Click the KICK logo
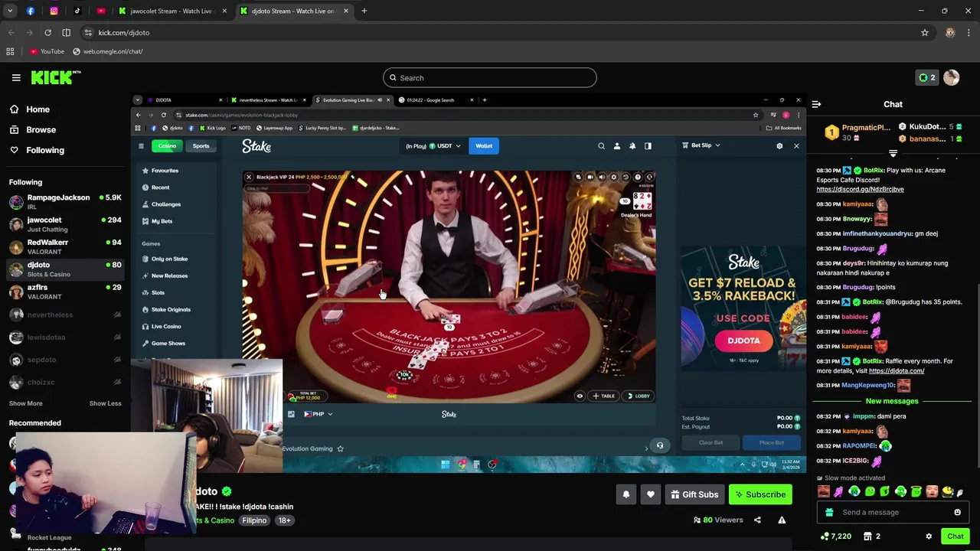 click(x=55, y=77)
